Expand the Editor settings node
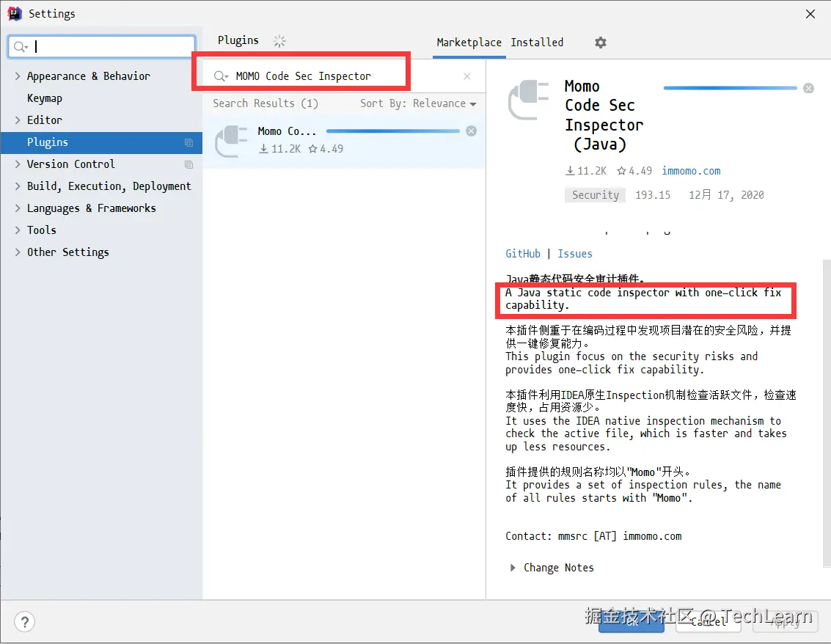The height and width of the screenshot is (644, 831). pyautogui.click(x=18, y=120)
